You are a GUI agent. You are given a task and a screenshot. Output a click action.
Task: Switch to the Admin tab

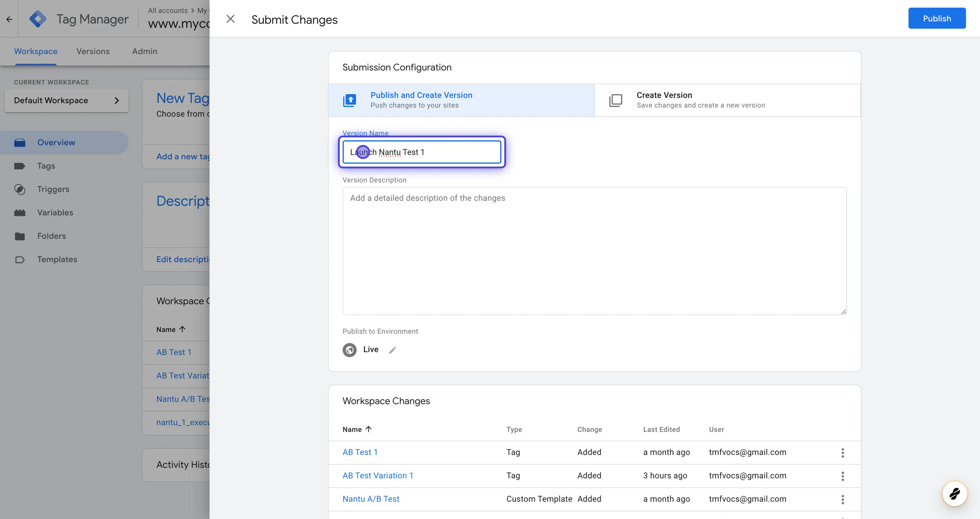click(145, 51)
